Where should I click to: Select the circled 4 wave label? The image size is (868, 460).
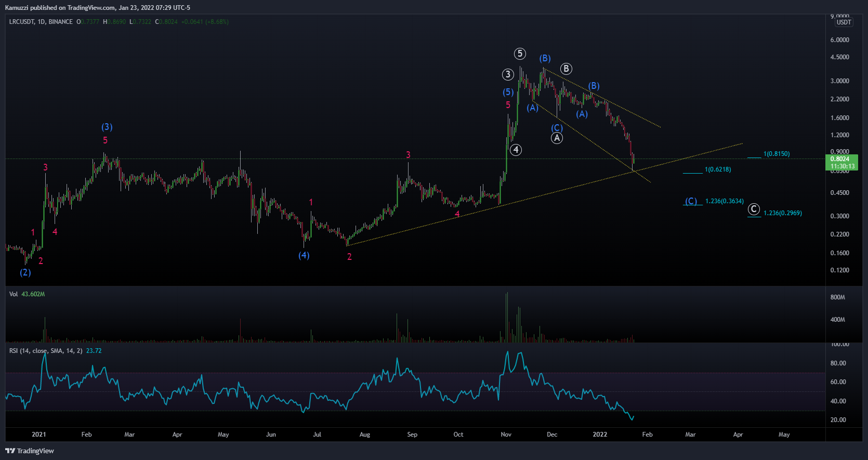tap(516, 150)
